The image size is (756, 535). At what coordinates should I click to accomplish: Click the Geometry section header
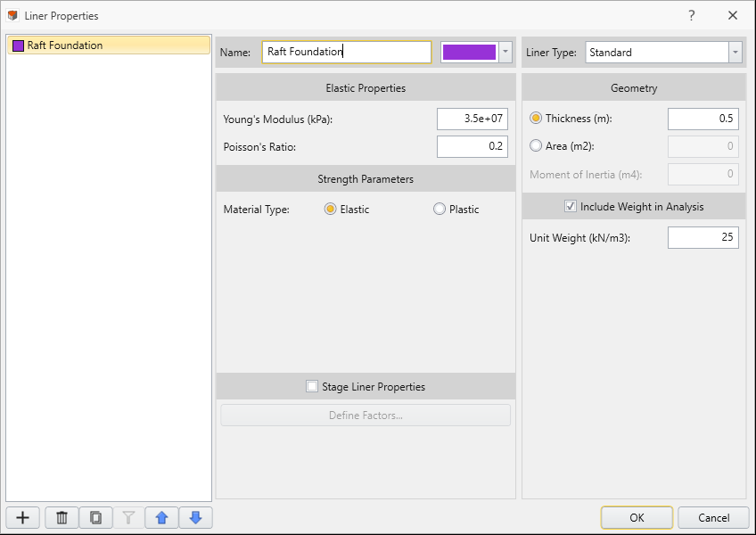634,87
